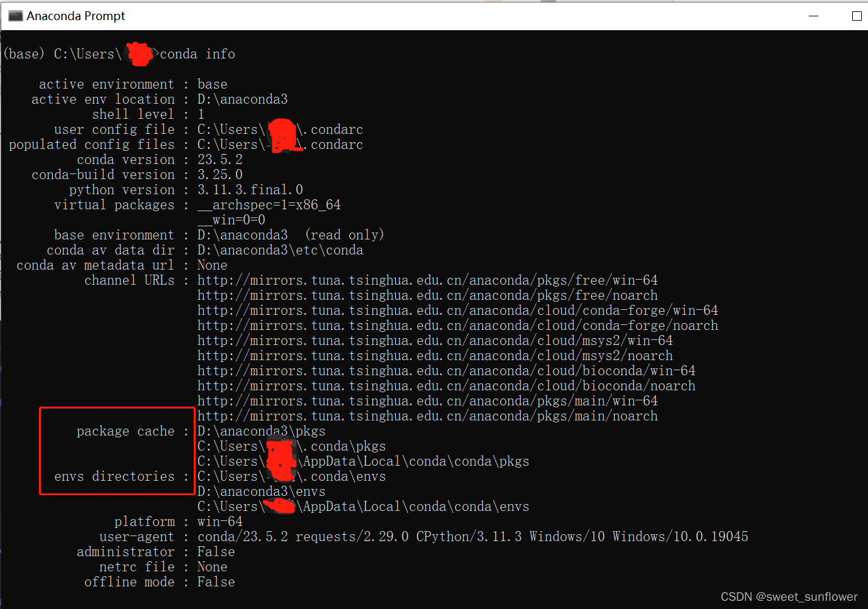Image resolution: width=868 pixels, height=609 pixels.
Task: Click the D:\anaconda3\pkgs cache path
Action: click(x=261, y=431)
